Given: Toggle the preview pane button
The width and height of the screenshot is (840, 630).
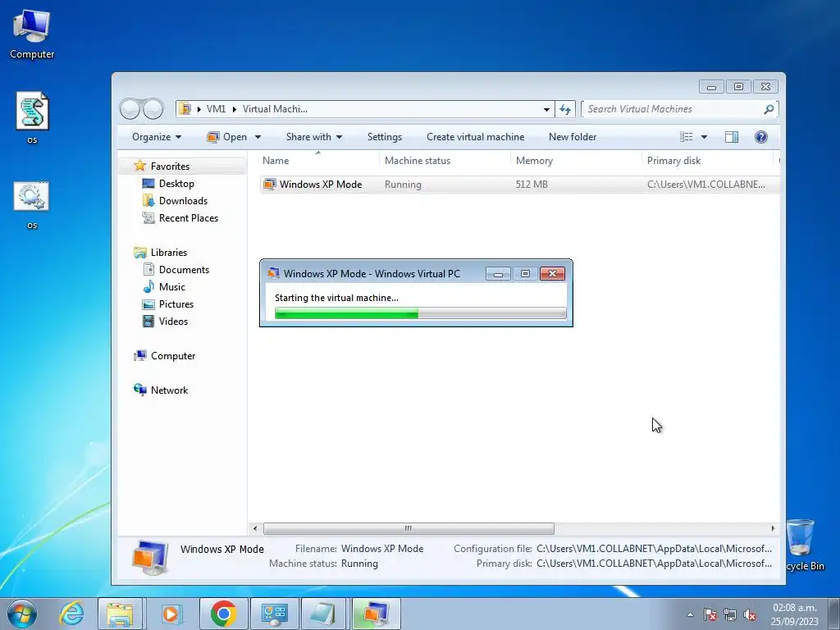Looking at the screenshot, I should click(x=731, y=137).
